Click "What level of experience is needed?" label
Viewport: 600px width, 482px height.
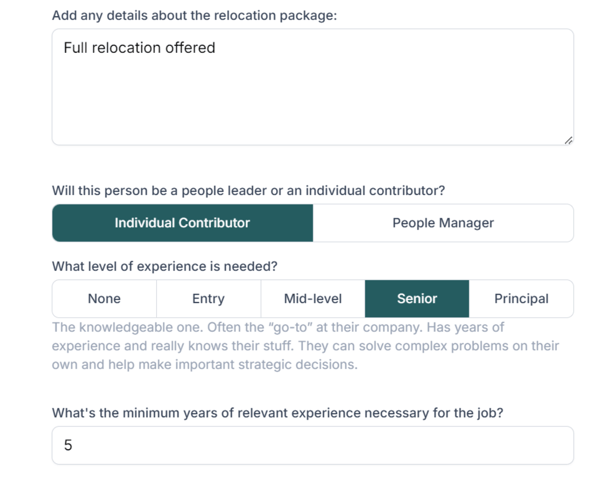click(x=164, y=267)
